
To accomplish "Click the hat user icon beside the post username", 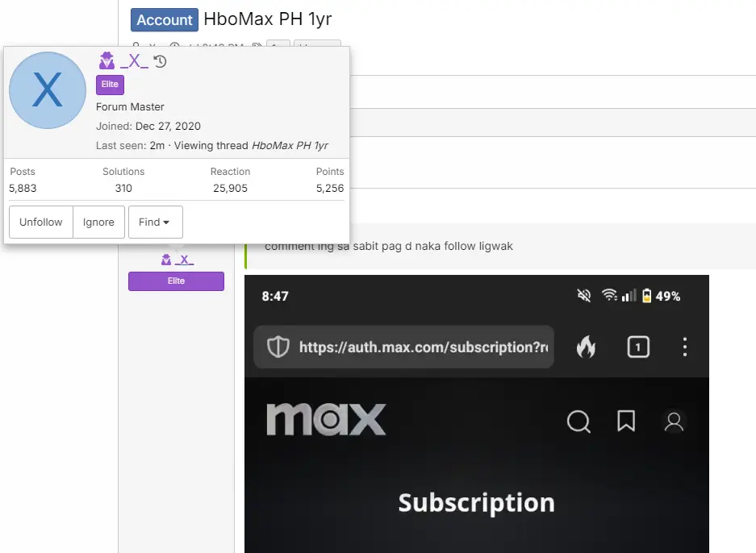I will pyautogui.click(x=166, y=260).
